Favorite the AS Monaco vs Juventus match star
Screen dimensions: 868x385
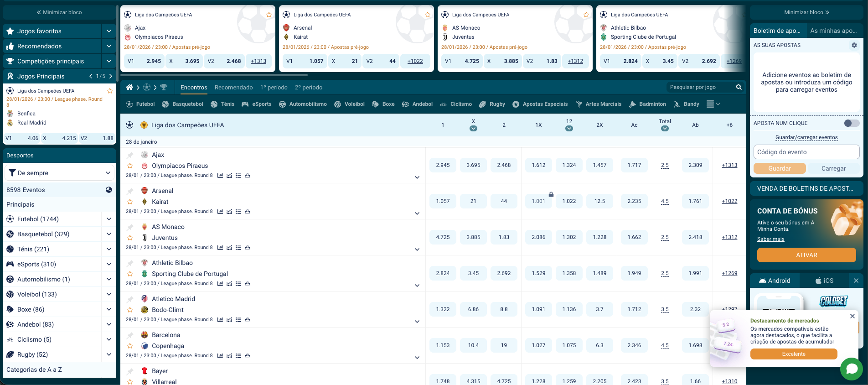click(x=130, y=238)
